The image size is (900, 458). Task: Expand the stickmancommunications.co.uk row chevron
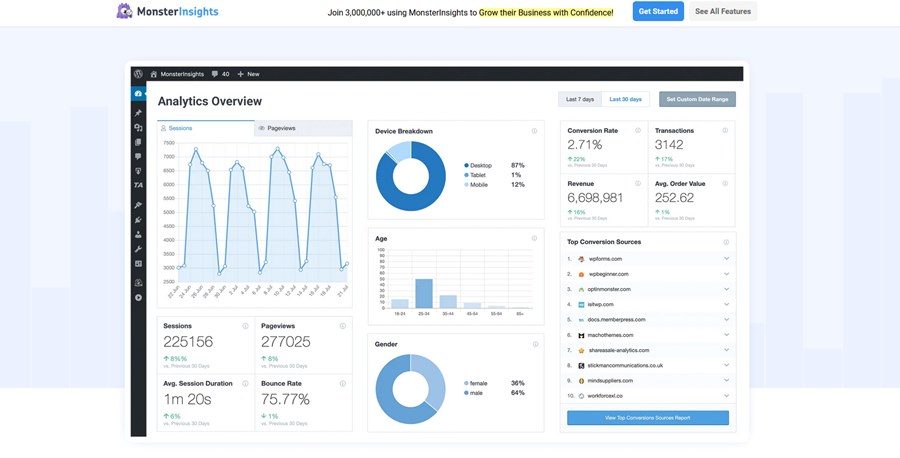click(727, 365)
